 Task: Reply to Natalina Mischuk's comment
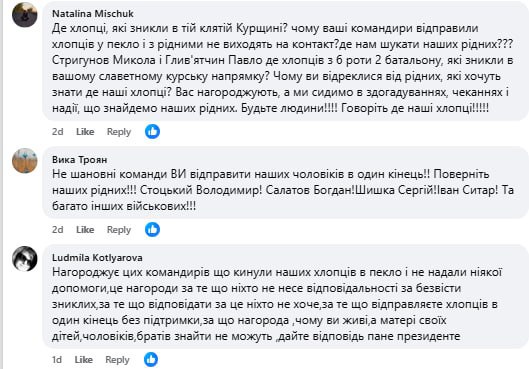[119, 132]
